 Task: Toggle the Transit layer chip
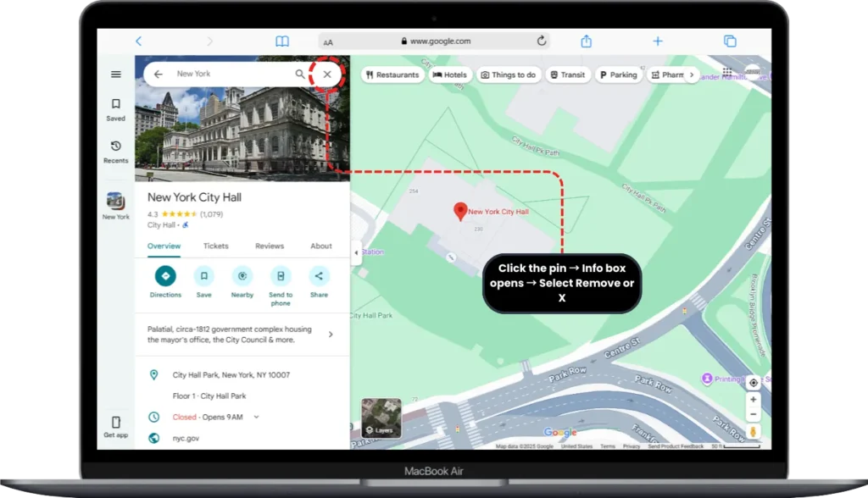tap(568, 75)
